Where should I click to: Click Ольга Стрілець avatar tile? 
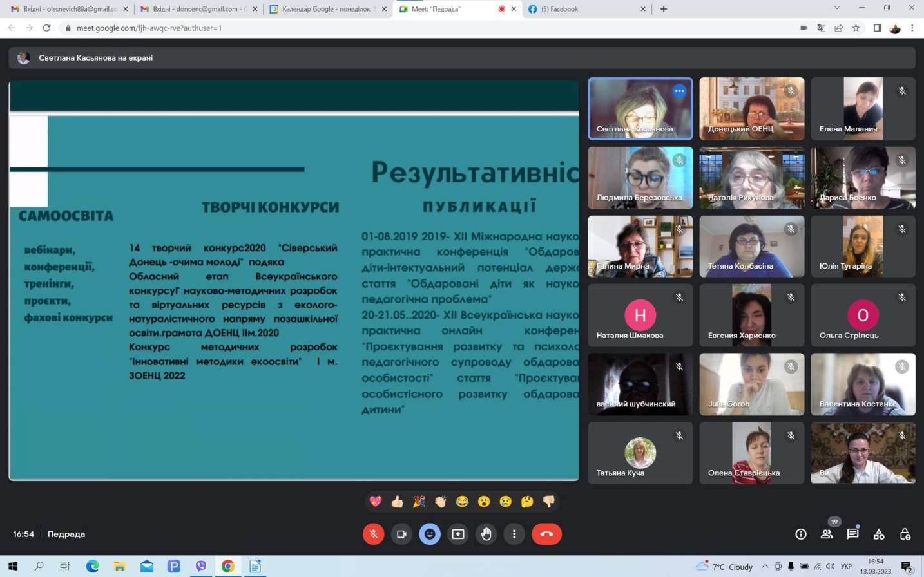click(x=863, y=316)
